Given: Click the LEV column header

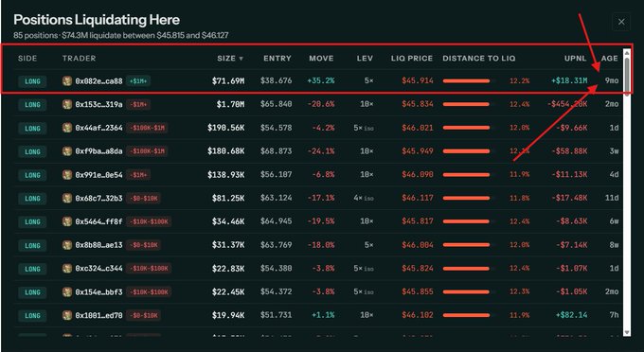Looking at the screenshot, I should pos(365,59).
